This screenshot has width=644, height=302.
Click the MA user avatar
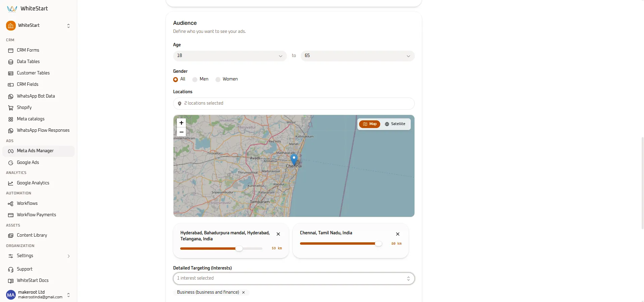pyautogui.click(x=11, y=295)
